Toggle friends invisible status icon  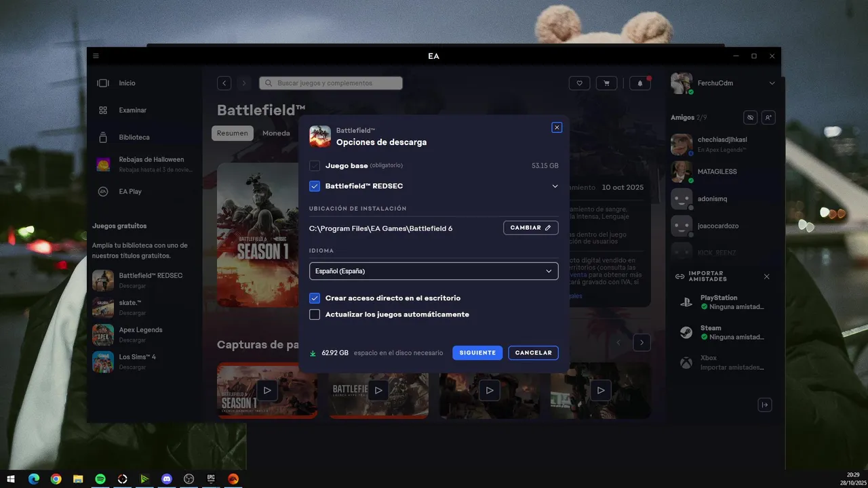coord(750,117)
